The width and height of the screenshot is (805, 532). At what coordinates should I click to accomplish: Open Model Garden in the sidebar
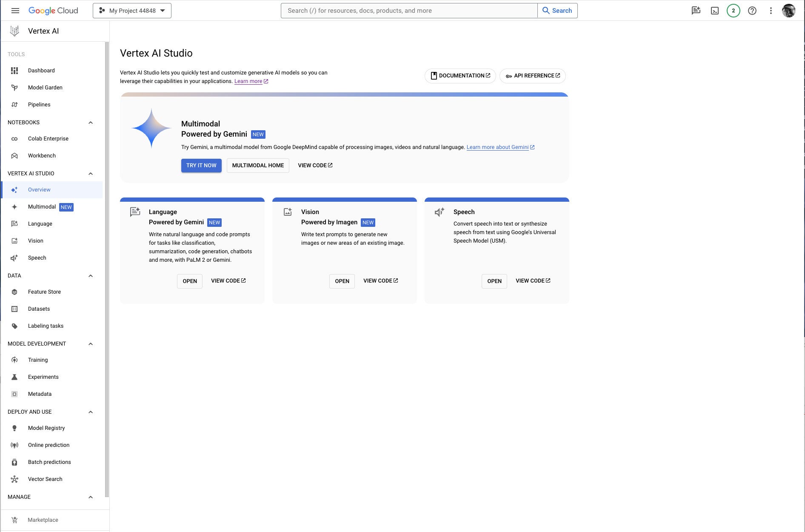(x=52, y=88)
